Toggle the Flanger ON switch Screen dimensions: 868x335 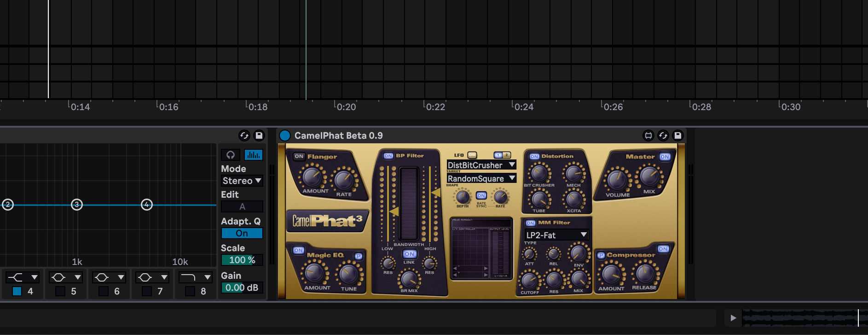tap(299, 157)
